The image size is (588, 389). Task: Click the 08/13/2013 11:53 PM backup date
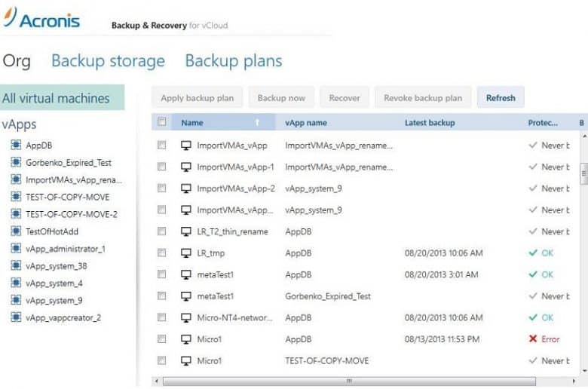442,339
